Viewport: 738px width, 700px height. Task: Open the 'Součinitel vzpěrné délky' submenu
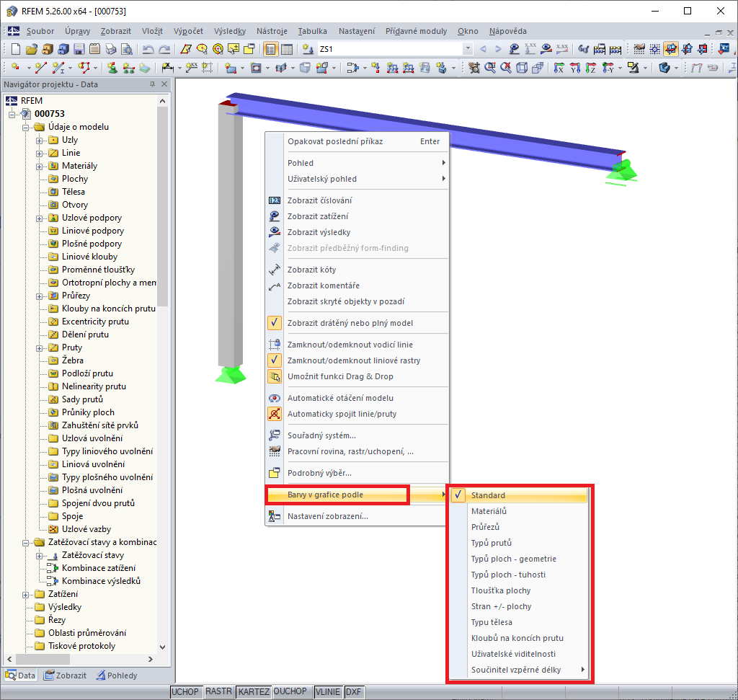point(519,670)
